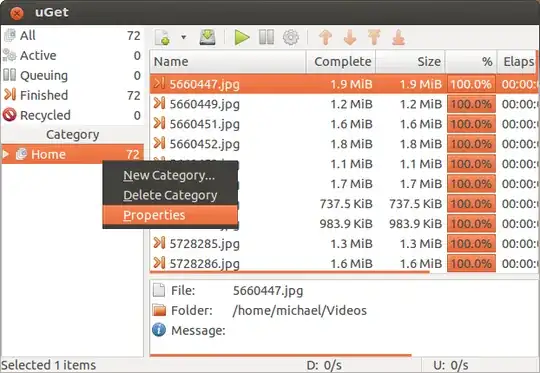This screenshot has width=540, height=373.
Task: Click the horizontal scrollbar under details pane
Action: pos(281,355)
